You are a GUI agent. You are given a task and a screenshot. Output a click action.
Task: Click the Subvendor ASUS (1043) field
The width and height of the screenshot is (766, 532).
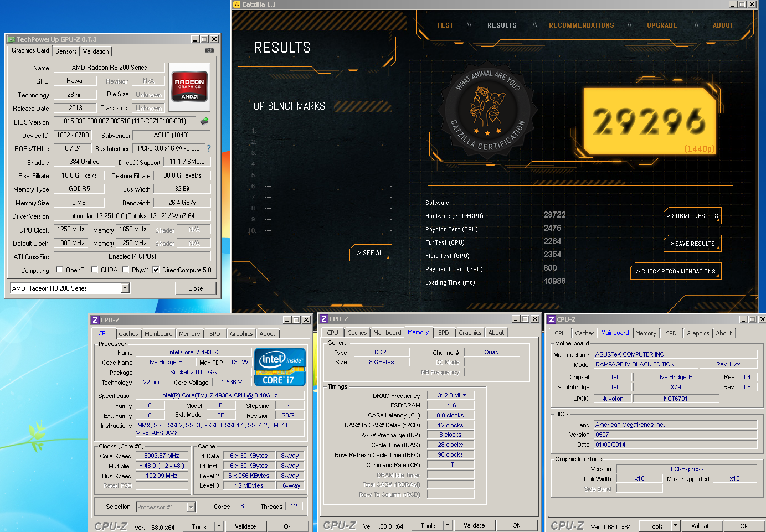(x=171, y=135)
